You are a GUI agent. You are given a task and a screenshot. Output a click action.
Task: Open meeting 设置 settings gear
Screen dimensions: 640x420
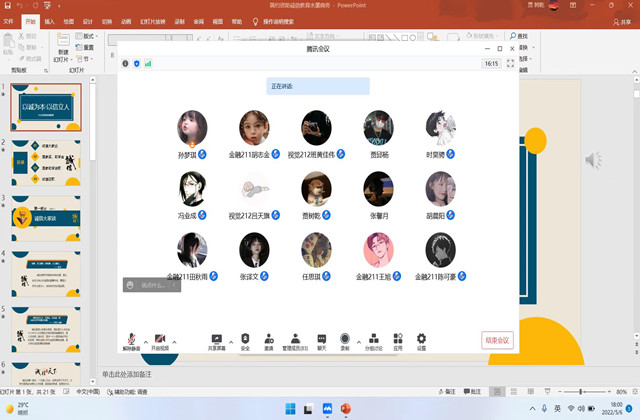pyautogui.click(x=421, y=340)
